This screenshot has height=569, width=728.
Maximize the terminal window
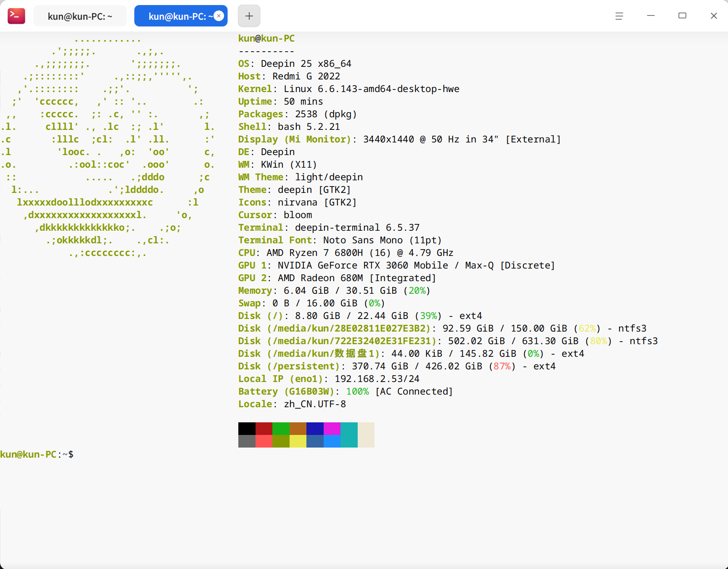(x=682, y=16)
